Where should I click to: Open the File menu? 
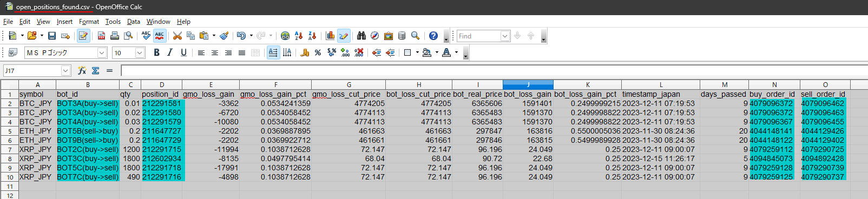coord(8,22)
